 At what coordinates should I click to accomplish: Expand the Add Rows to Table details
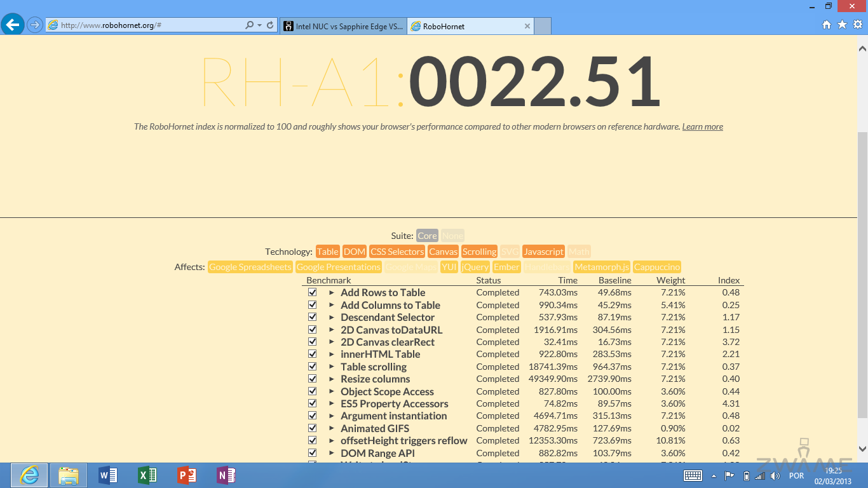(332, 293)
